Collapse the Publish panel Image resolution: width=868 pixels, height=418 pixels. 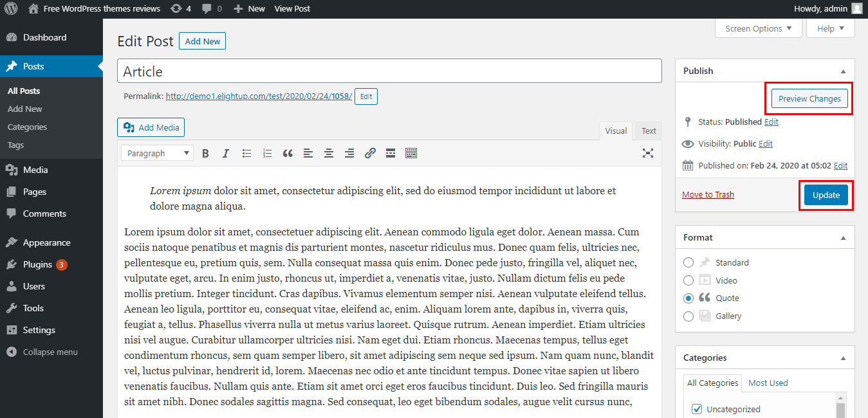coord(843,70)
